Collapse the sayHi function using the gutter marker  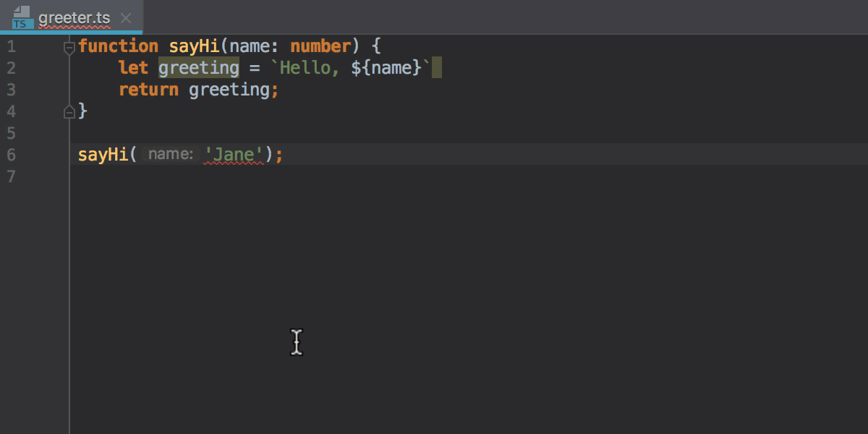69,46
